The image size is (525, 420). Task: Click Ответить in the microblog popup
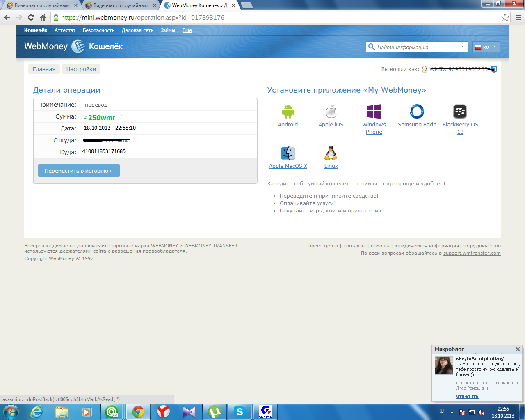click(x=467, y=396)
